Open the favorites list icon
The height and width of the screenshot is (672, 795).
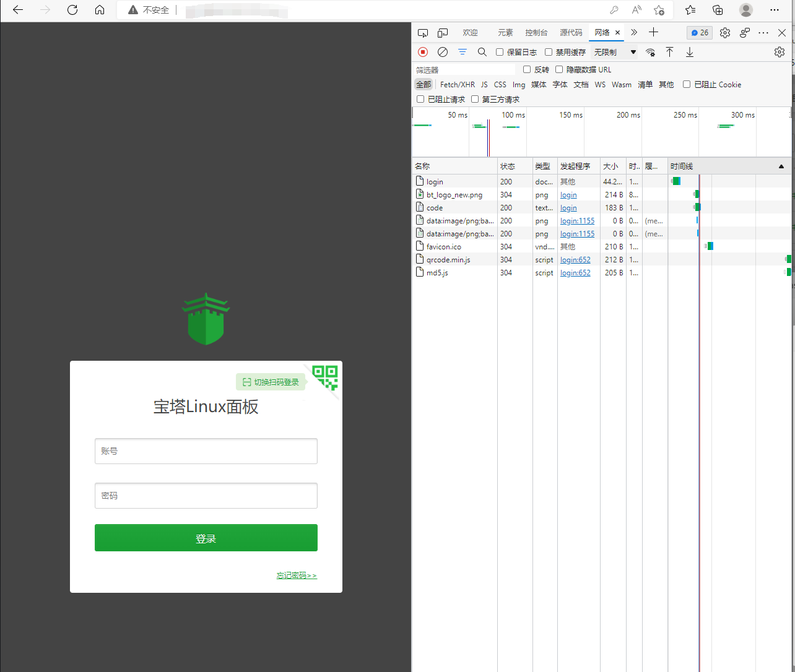click(690, 10)
